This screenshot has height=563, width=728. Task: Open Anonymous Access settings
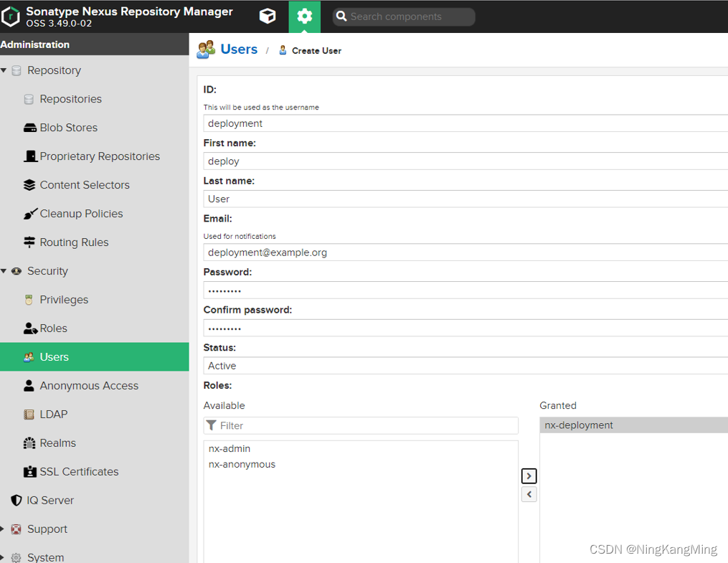coord(89,386)
